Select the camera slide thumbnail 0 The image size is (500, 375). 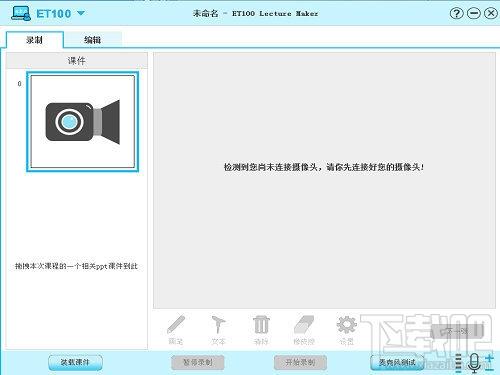[x=83, y=122]
